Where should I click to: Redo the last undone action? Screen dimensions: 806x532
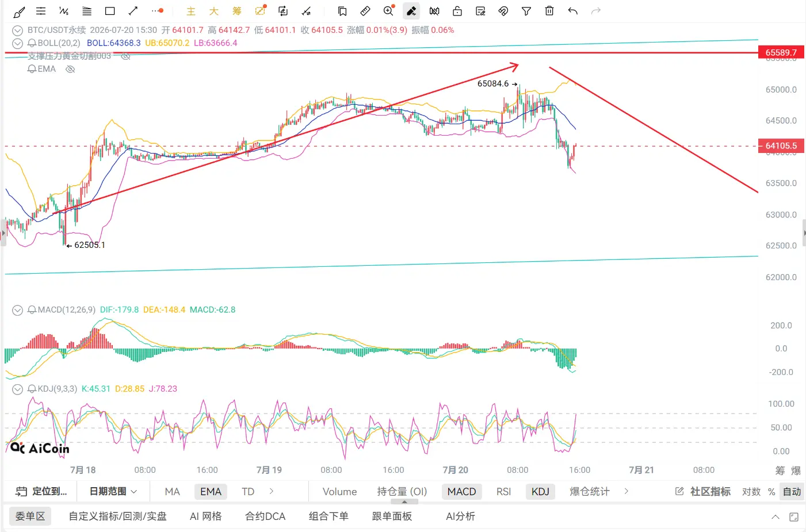point(596,11)
